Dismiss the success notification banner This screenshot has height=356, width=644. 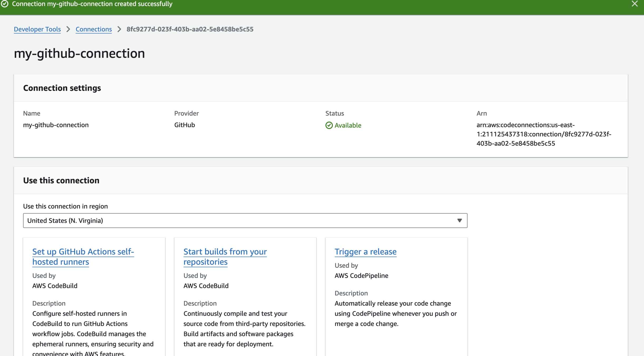pos(635,4)
